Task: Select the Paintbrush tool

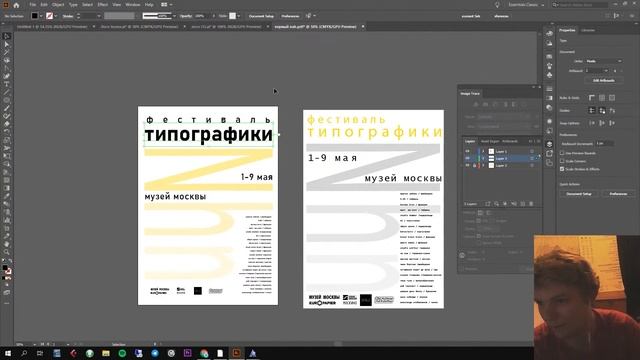Action: pyautogui.click(x=7, y=108)
